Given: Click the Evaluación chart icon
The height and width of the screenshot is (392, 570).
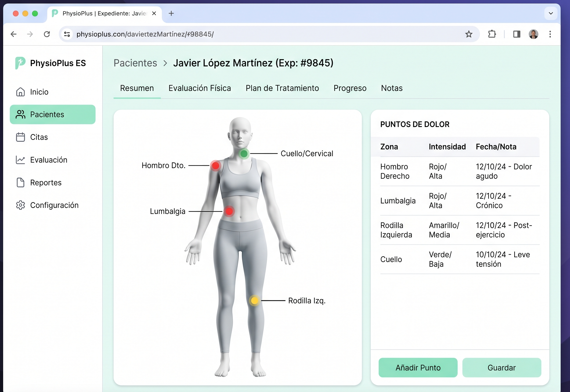Looking at the screenshot, I should [20, 160].
